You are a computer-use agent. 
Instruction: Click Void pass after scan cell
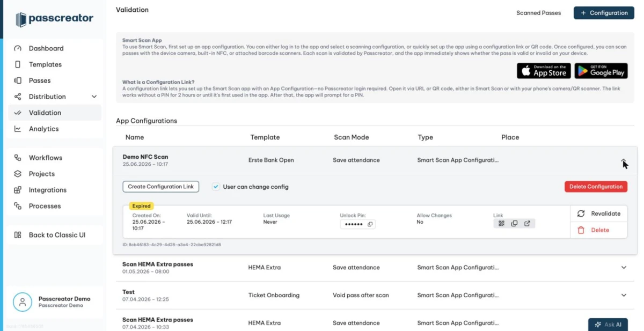click(361, 295)
